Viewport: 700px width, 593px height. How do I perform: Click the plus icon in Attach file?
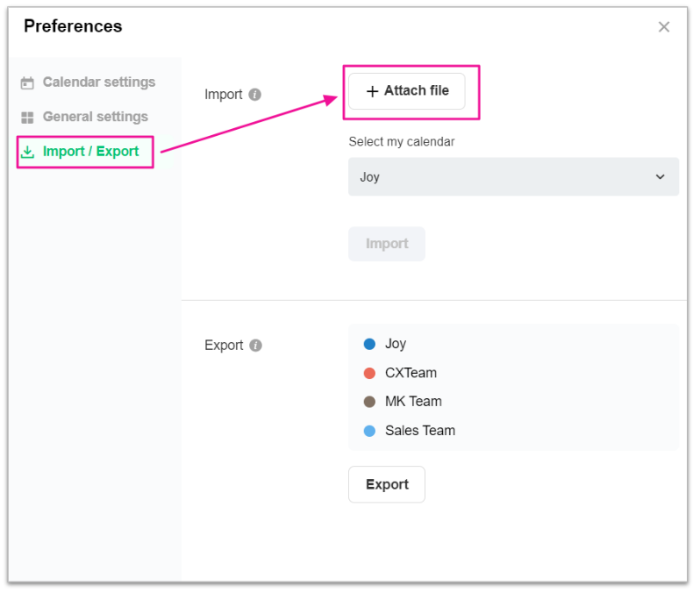[x=372, y=91]
